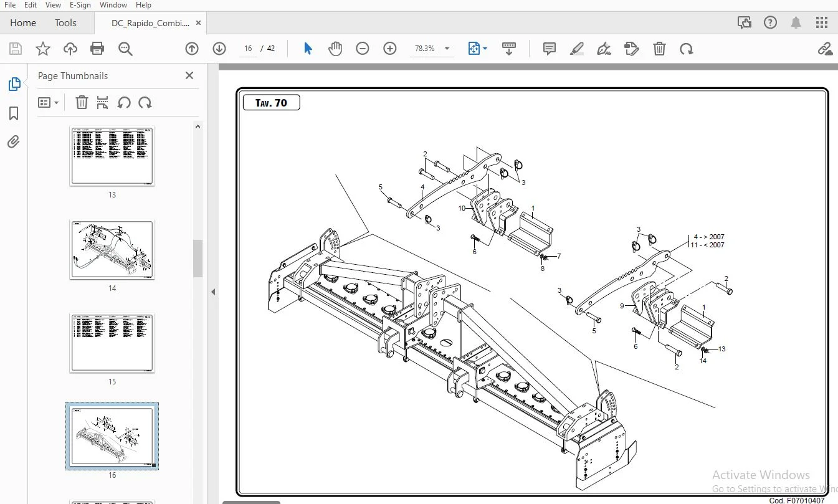Viewport: 838px width, 504px height.
Task: Open the thumbnails Options dropdown menu
Action: pos(48,102)
